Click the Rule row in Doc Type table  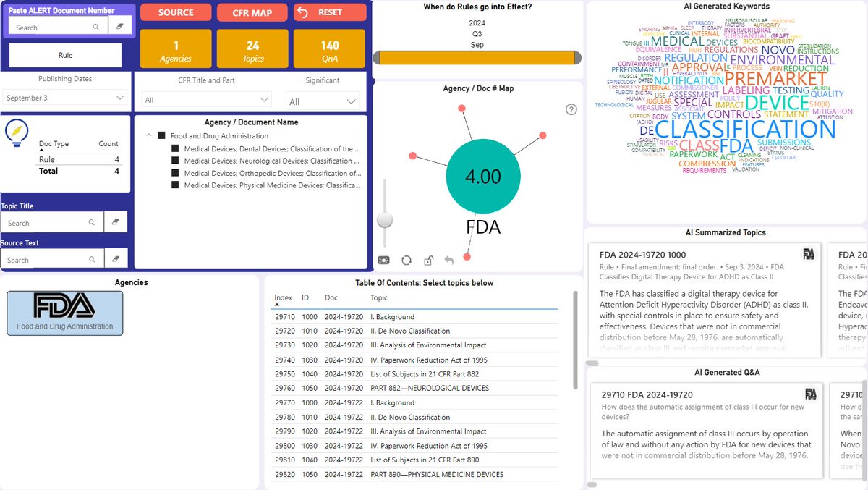click(80, 159)
